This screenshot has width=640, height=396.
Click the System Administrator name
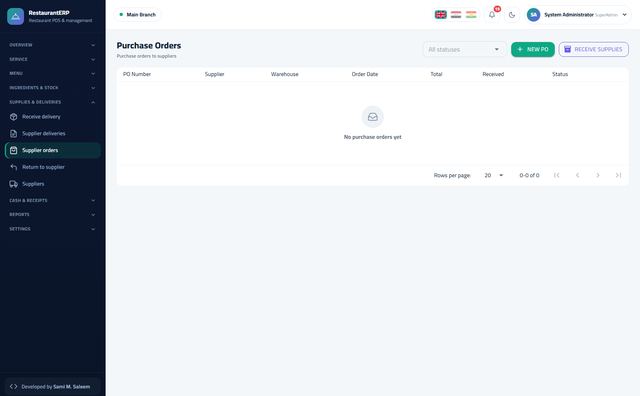569,15
